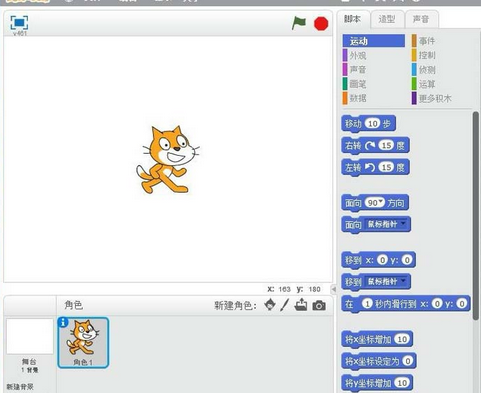Click the 新建角色 label
This screenshot has width=481, height=393.
pyautogui.click(x=235, y=305)
